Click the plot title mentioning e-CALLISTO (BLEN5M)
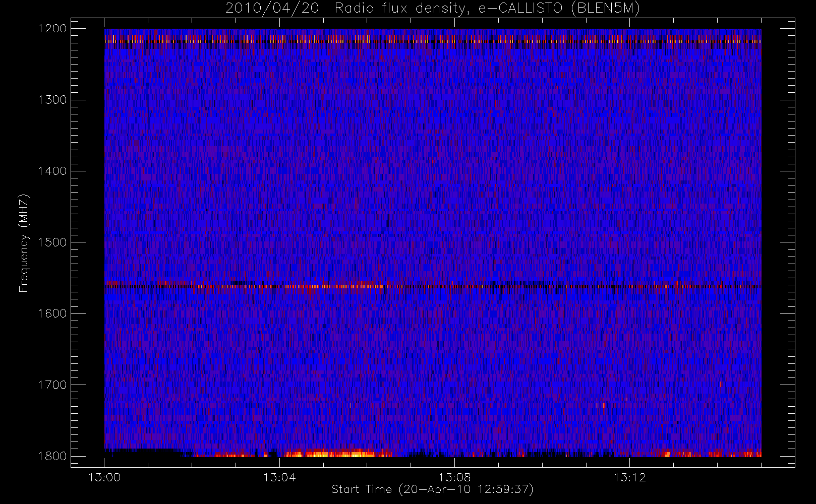Image resolution: width=816 pixels, height=504 pixels. [432, 9]
